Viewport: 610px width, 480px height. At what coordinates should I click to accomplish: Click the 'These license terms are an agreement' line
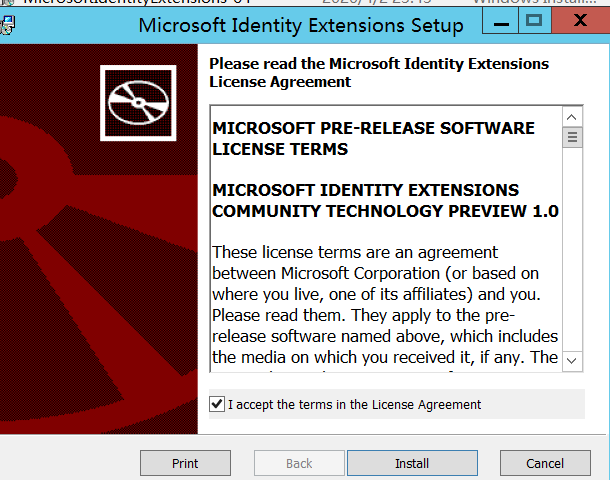[355, 252]
